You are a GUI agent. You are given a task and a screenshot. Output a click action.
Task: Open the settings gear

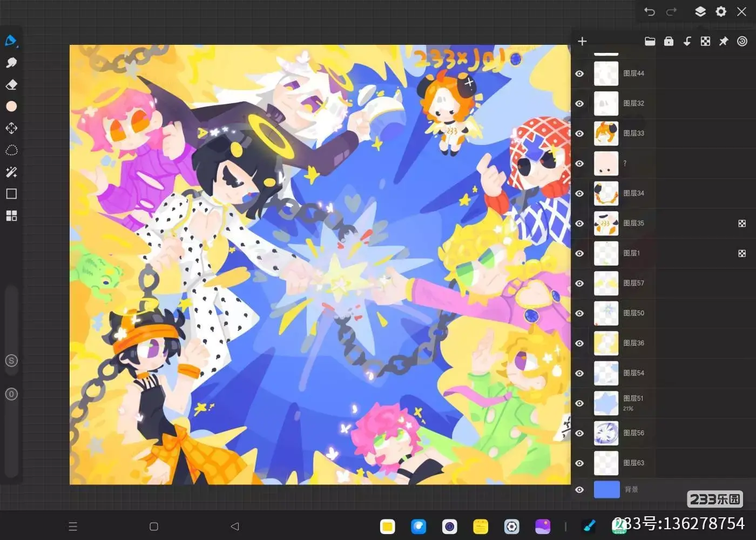pos(721,11)
